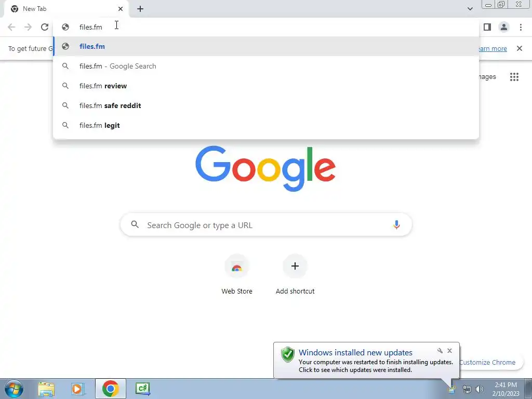The width and height of the screenshot is (532, 399).
Task: Launch Windows Media Player from the taskbar
Action: pyautogui.click(x=78, y=389)
